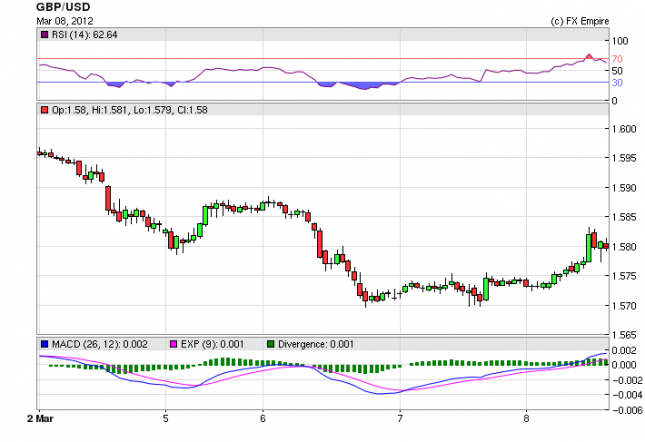Click the (c) FX Empire credit text
The image size is (645, 442).
[x=580, y=21]
